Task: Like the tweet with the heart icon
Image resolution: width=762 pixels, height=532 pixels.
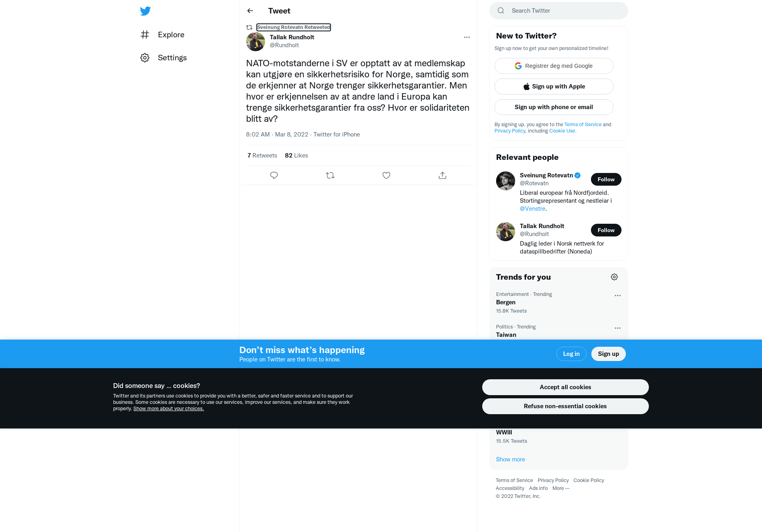Action: [386, 175]
